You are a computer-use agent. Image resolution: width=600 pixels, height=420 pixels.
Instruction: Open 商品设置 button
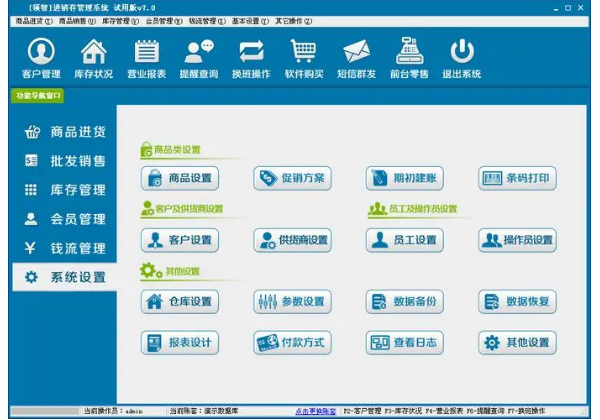click(180, 178)
